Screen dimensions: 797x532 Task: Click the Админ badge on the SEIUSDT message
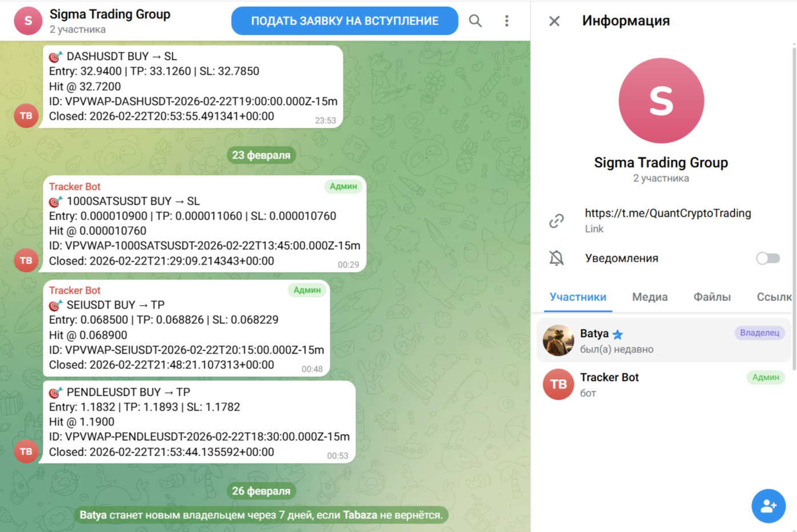[307, 290]
